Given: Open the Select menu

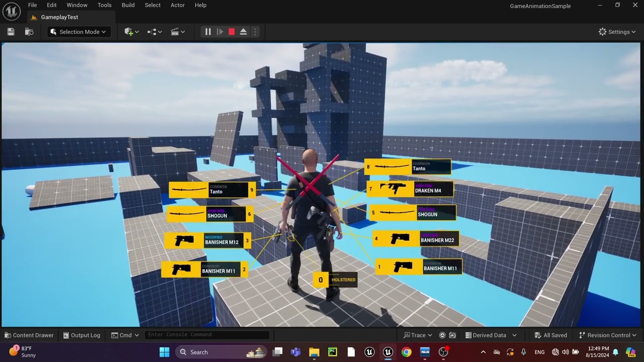Looking at the screenshot, I should (x=153, y=5).
